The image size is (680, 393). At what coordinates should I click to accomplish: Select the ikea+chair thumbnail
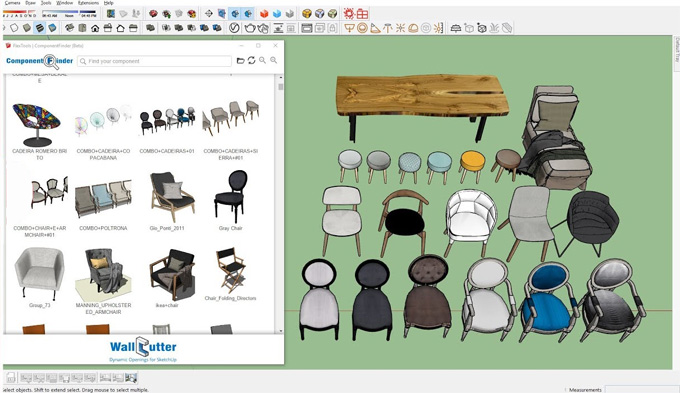(x=173, y=275)
